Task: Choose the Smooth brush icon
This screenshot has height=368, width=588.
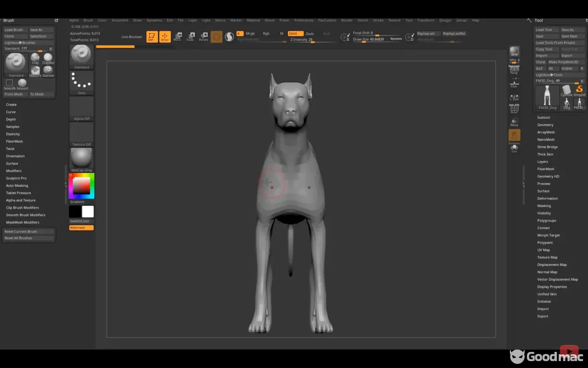Action: click(x=22, y=83)
